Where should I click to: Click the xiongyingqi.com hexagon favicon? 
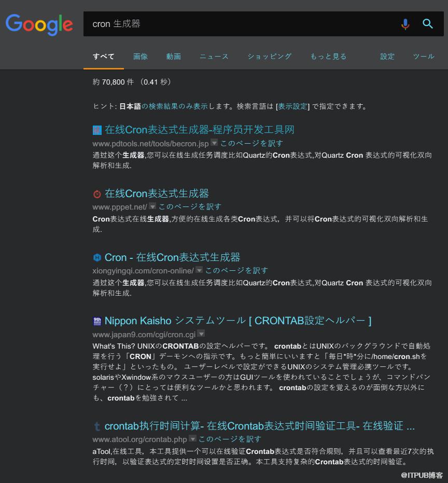(x=97, y=257)
